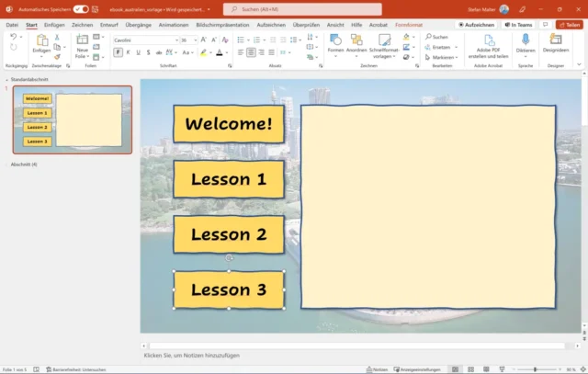Switch to the Übergänge tab
This screenshot has width=588, height=374.
(138, 25)
